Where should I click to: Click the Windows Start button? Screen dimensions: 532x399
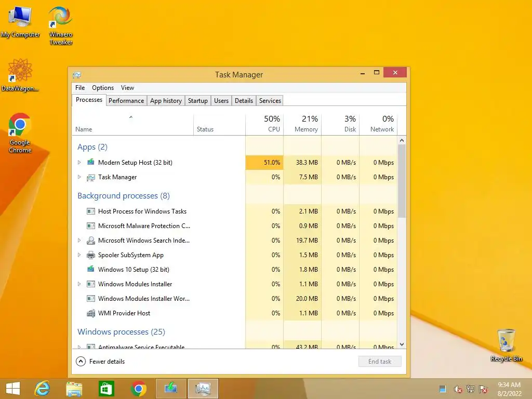[x=13, y=389]
